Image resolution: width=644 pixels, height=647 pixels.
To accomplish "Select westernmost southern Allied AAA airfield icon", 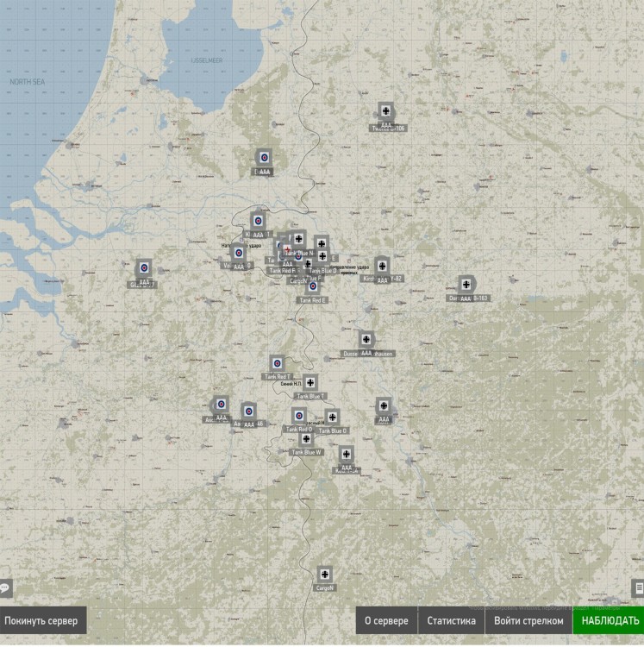I will tap(222, 404).
